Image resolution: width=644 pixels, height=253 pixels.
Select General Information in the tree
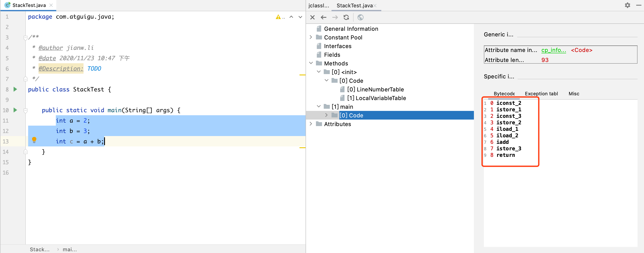coord(351,29)
